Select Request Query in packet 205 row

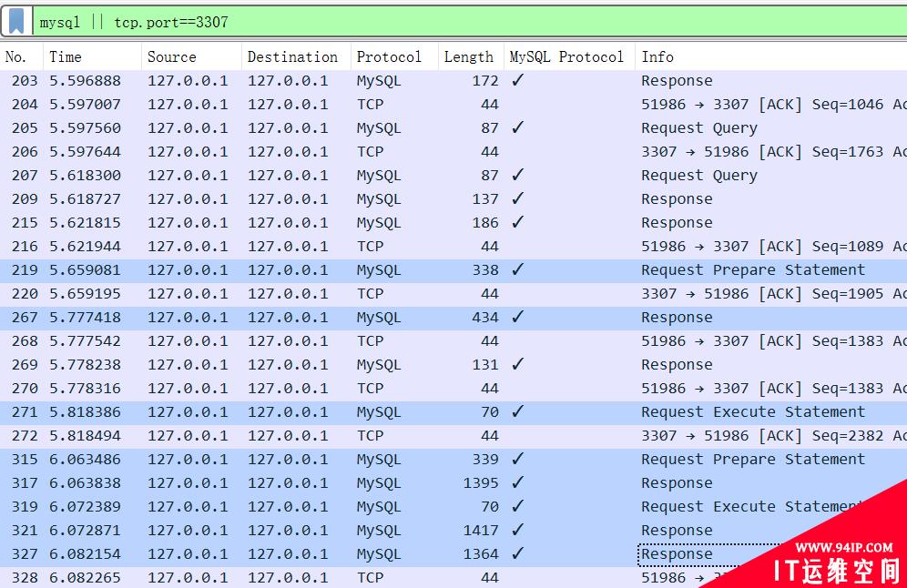(698, 127)
